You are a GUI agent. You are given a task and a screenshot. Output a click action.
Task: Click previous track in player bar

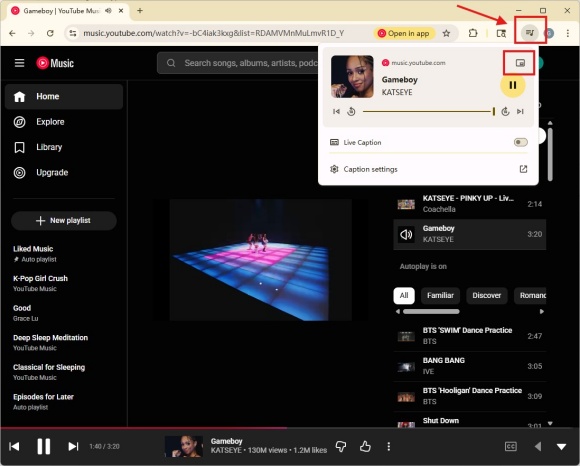pos(14,446)
